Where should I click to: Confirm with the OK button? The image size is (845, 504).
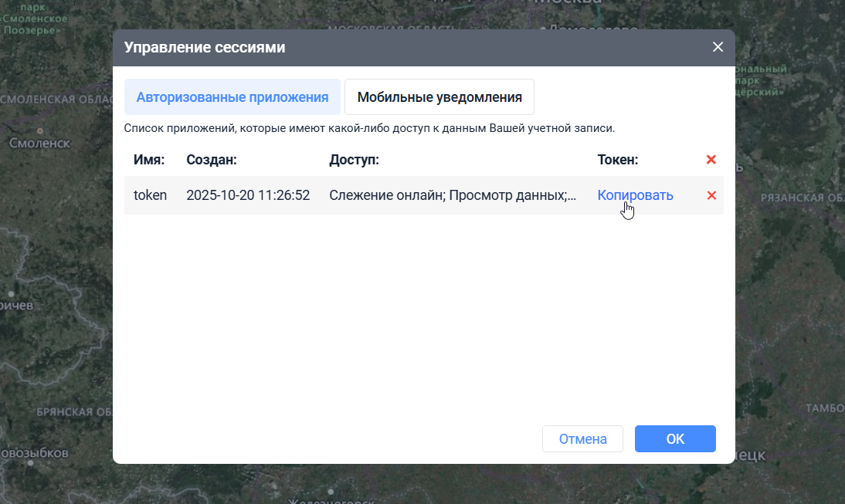pyautogui.click(x=674, y=439)
